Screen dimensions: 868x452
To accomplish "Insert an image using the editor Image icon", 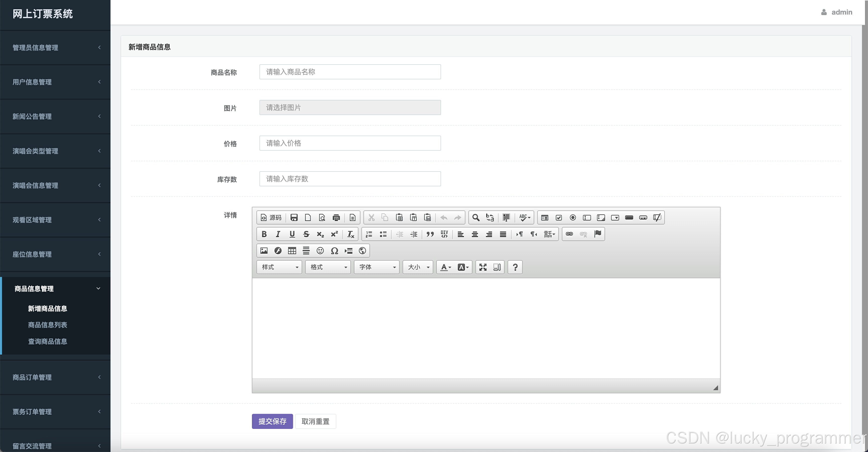I will [x=264, y=251].
